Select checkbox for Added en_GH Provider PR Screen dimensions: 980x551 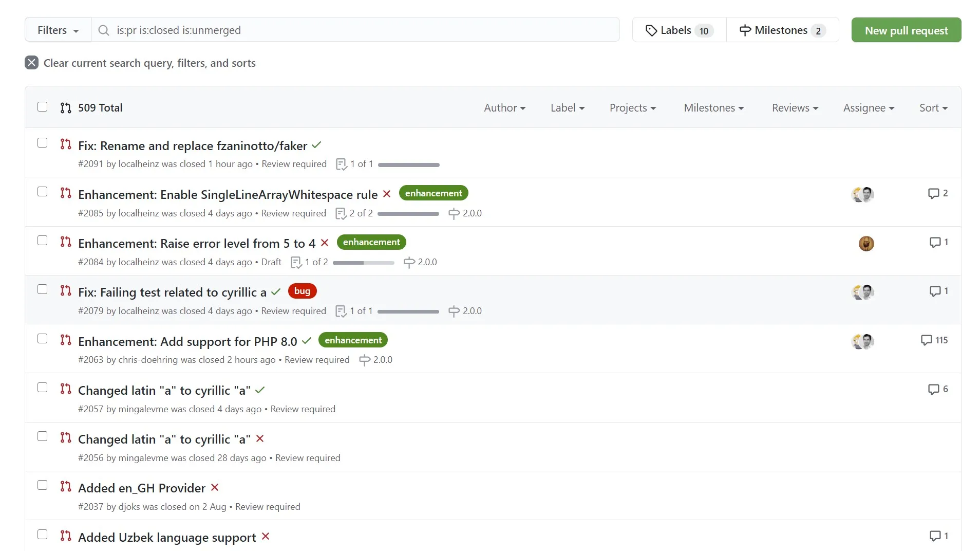[43, 485]
